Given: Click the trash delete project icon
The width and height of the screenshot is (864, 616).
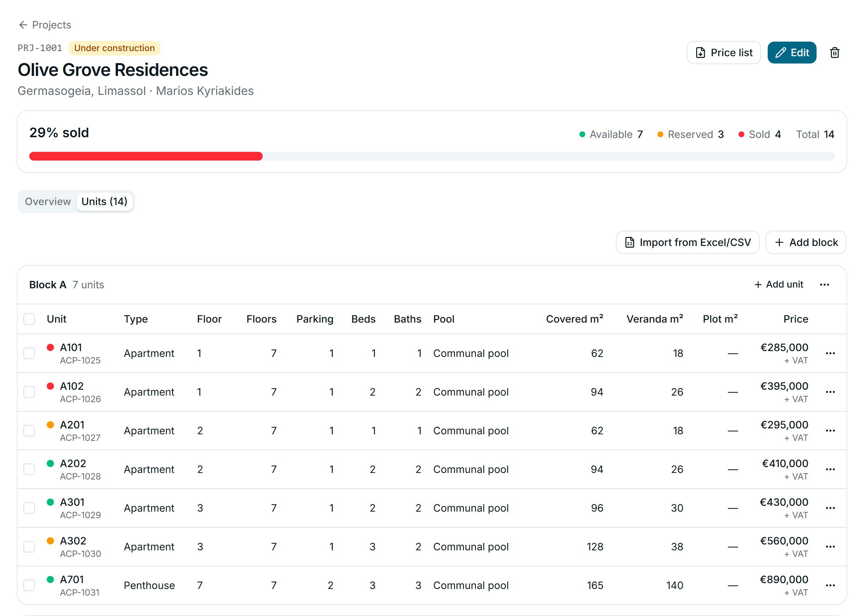Looking at the screenshot, I should tap(834, 53).
